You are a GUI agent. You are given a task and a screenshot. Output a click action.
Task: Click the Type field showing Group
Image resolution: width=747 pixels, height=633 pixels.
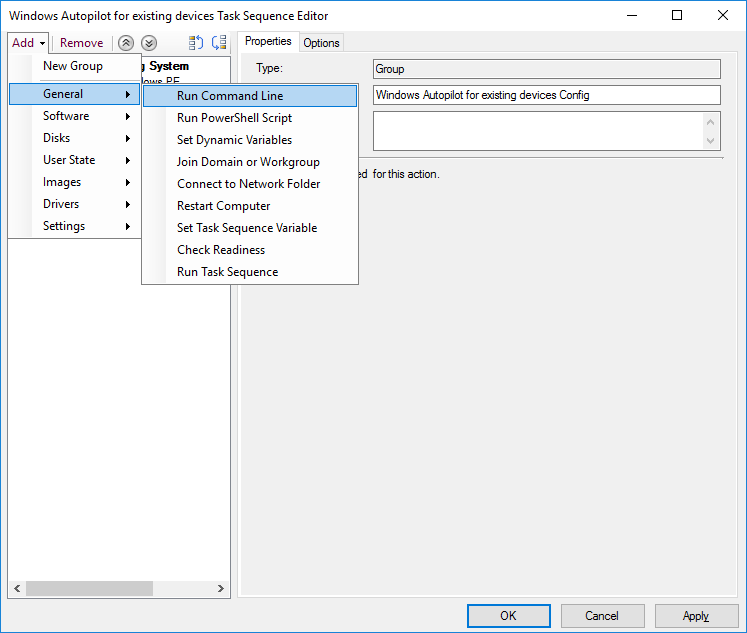[546, 69]
